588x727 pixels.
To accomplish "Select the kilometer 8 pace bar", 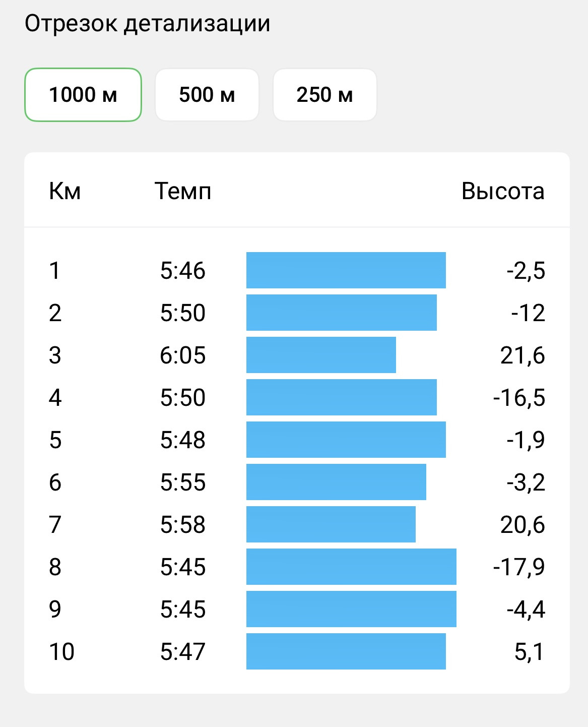I will tap(351, 567).
